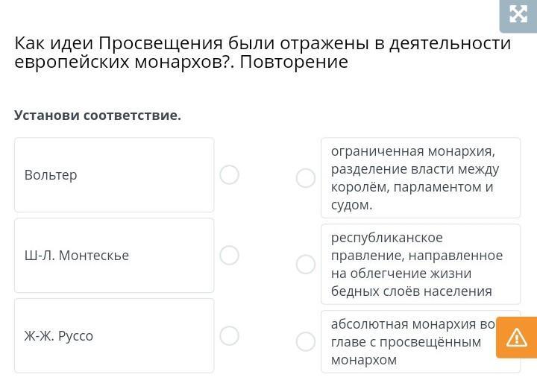Screen dimensions: 537x392
Task: Click the Ш-Л. Монтескье card
Action: click(x=114, y=256)
